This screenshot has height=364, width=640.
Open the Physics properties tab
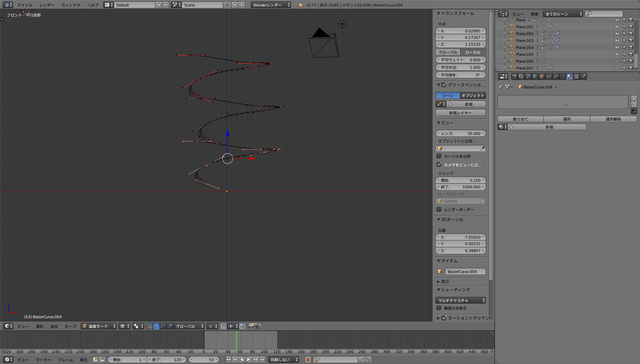point(583,76)
